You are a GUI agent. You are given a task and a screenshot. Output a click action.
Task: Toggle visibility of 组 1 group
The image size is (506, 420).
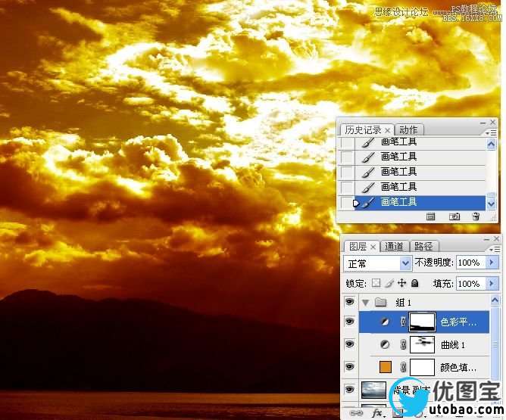349,302
